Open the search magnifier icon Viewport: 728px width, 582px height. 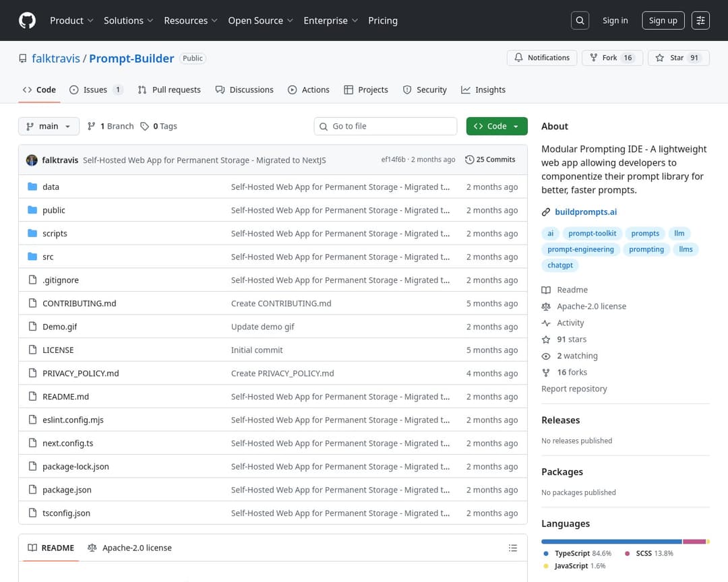point(580,20)
